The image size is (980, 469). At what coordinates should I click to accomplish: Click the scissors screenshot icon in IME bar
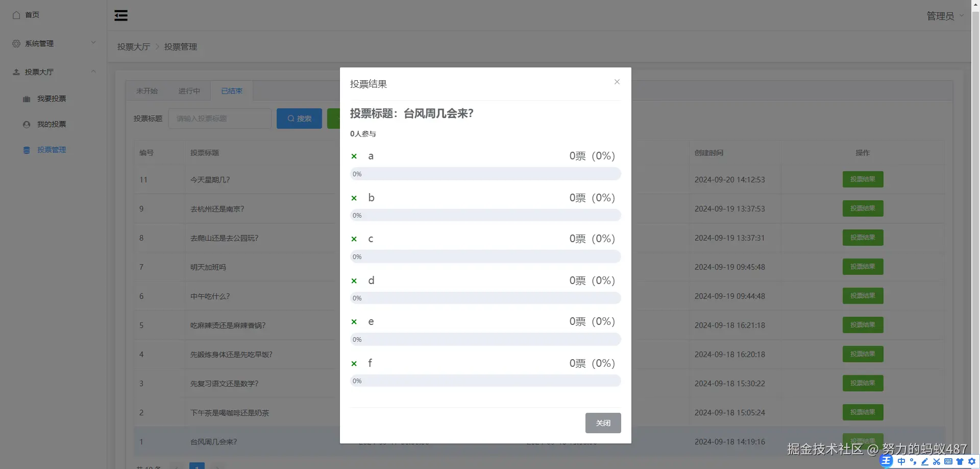[x=937, y=461]
